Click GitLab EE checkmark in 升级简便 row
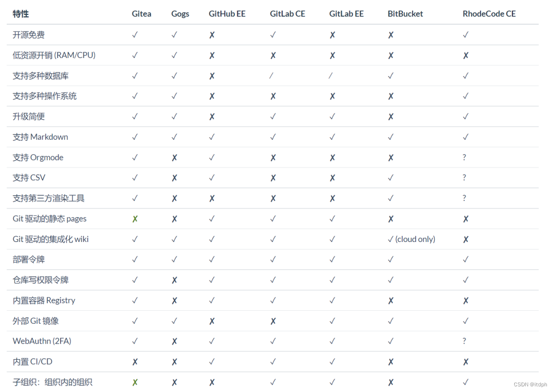 click(x=332, y=117)
